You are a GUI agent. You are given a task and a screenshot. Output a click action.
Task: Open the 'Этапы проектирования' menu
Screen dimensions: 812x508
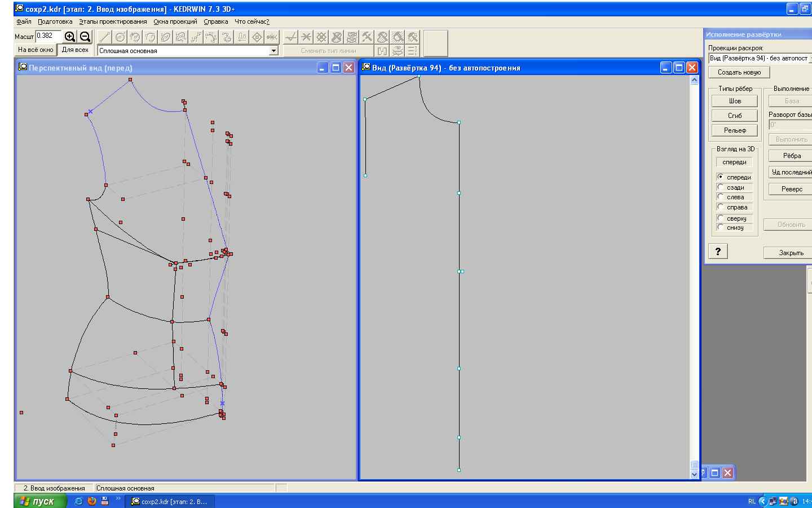tap(113, 21)
